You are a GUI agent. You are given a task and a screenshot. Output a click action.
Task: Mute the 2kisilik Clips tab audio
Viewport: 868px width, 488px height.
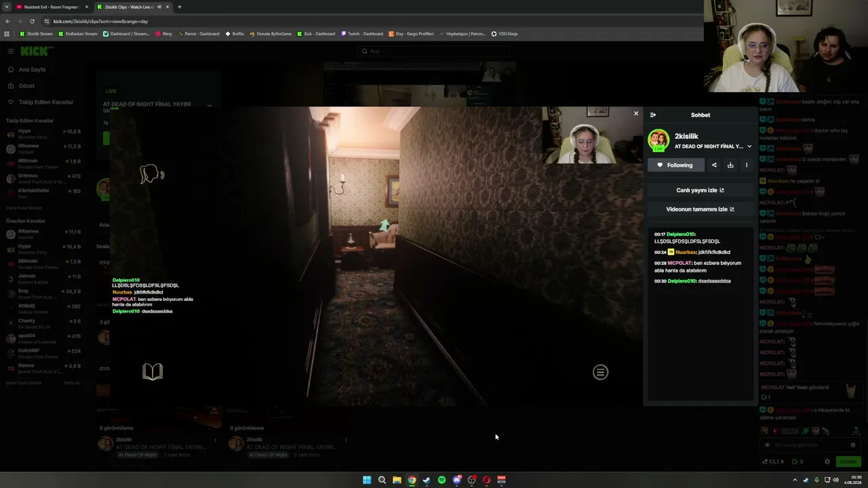[159, 7]
